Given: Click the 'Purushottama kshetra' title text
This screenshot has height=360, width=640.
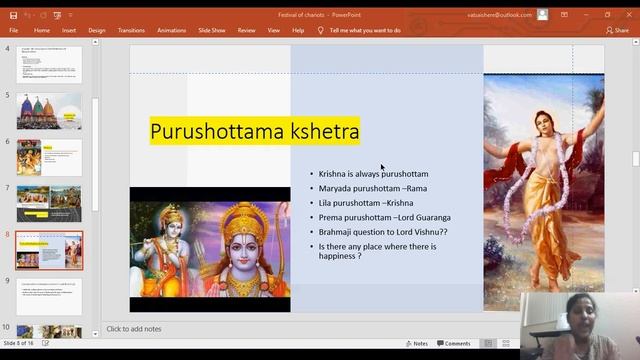Looking at the screenshot, I should pyautogui.click(x=255, y=131).
